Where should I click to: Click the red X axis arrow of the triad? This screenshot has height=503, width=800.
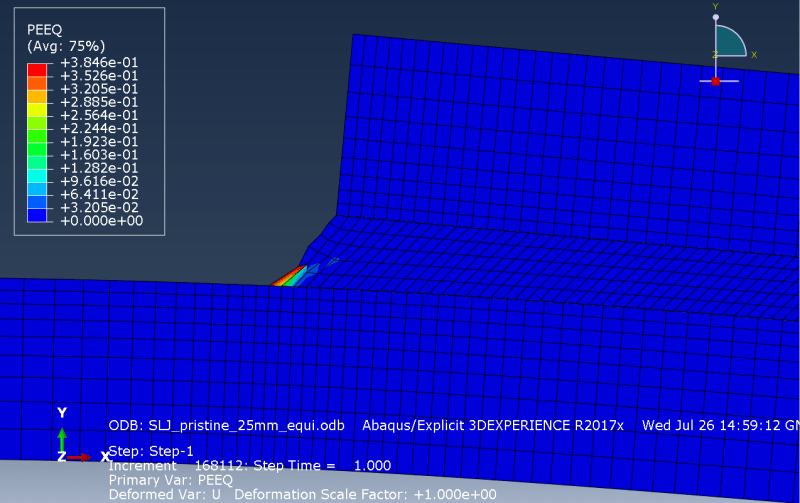click(x=79, y=458)
